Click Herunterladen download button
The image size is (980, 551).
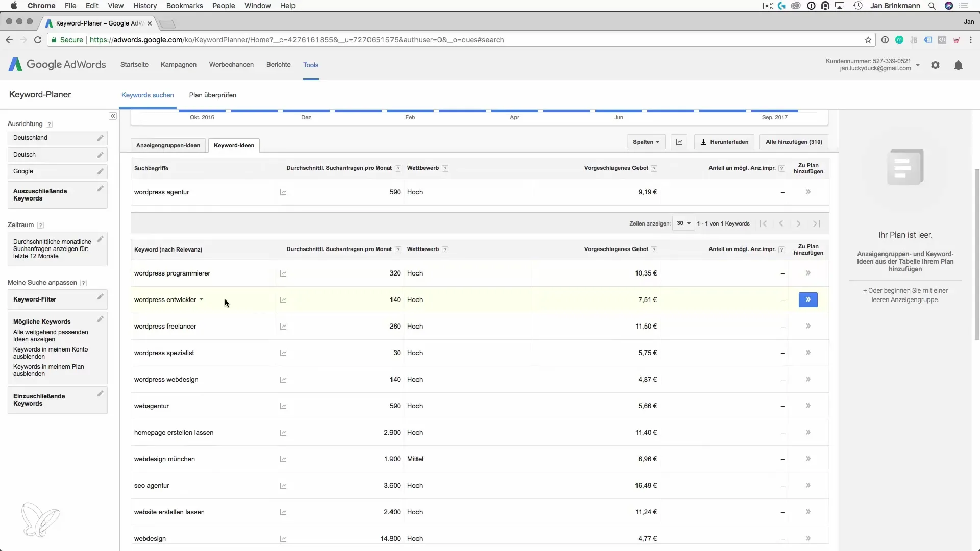pyautogui.click(x=724, y=142)
